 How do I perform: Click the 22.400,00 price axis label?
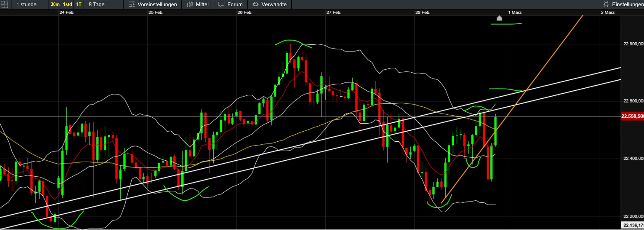point(633,158)
